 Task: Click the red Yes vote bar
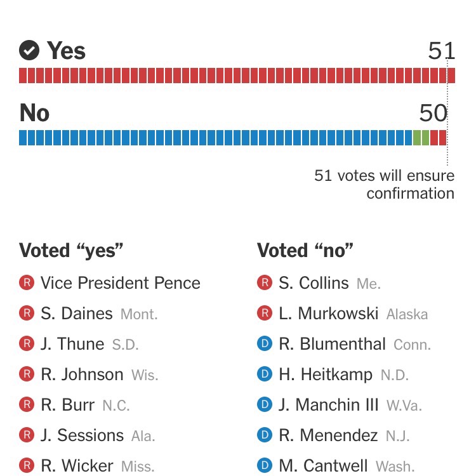235,76
